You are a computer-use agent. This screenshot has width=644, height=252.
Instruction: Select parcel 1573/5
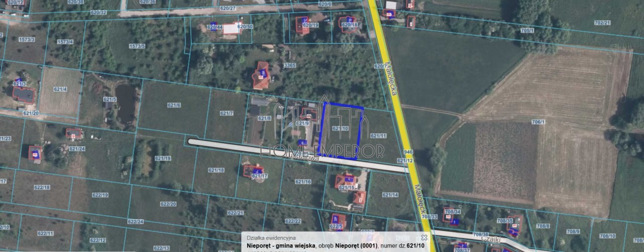click(x=137, y=46)
